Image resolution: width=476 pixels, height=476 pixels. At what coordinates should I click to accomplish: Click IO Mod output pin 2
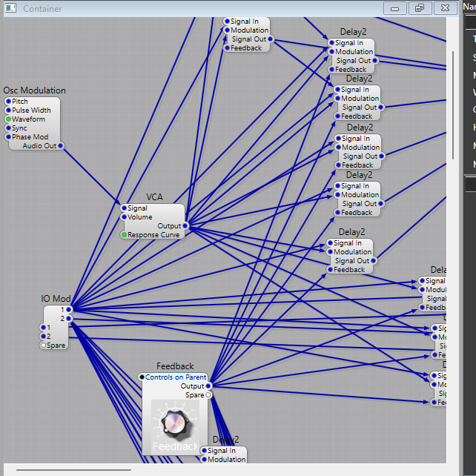[69, 319]
